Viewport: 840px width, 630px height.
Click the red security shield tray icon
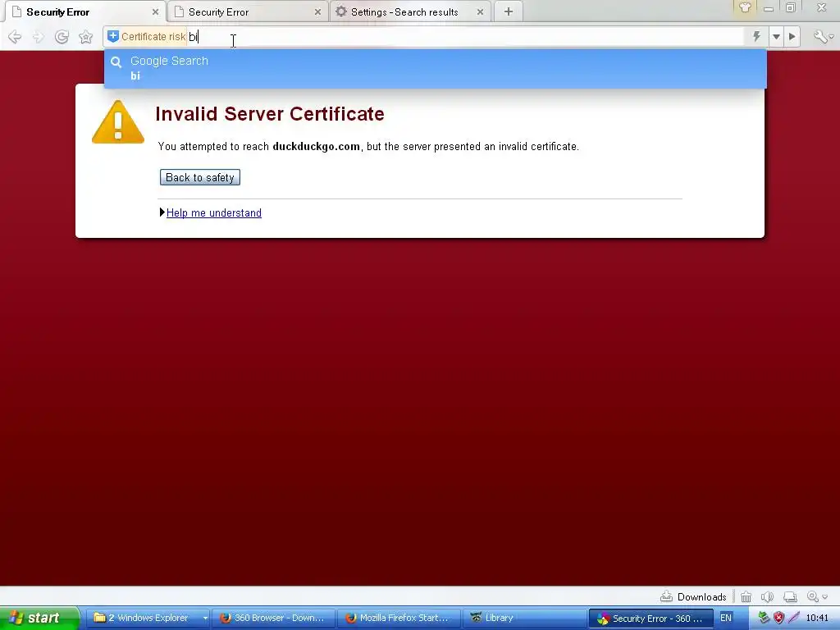(x=779, y=618)
